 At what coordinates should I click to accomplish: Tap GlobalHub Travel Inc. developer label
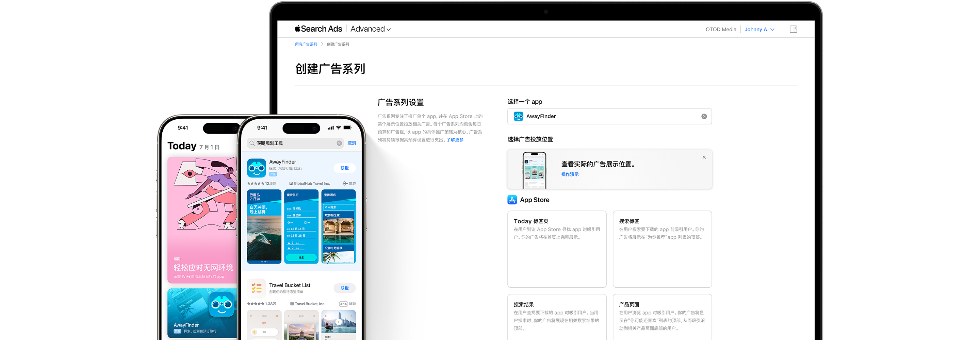coord(309,184)
